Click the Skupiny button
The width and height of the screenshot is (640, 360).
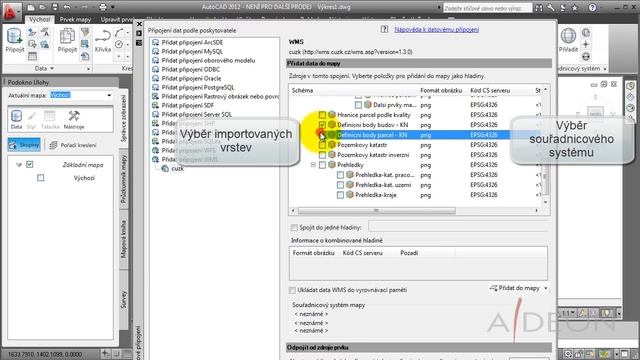tap(24, 144)
